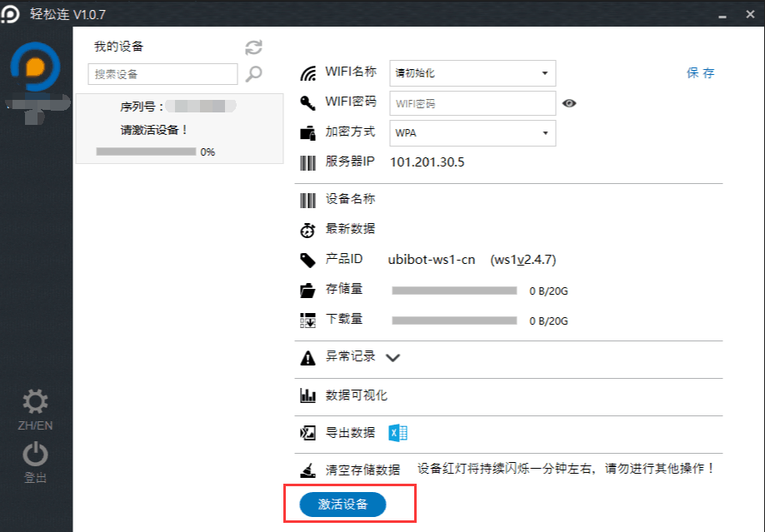This screenshot has width=765, height=532.
Task: Open the 加密方式 WPA dropdown
Action: [472, 133]
